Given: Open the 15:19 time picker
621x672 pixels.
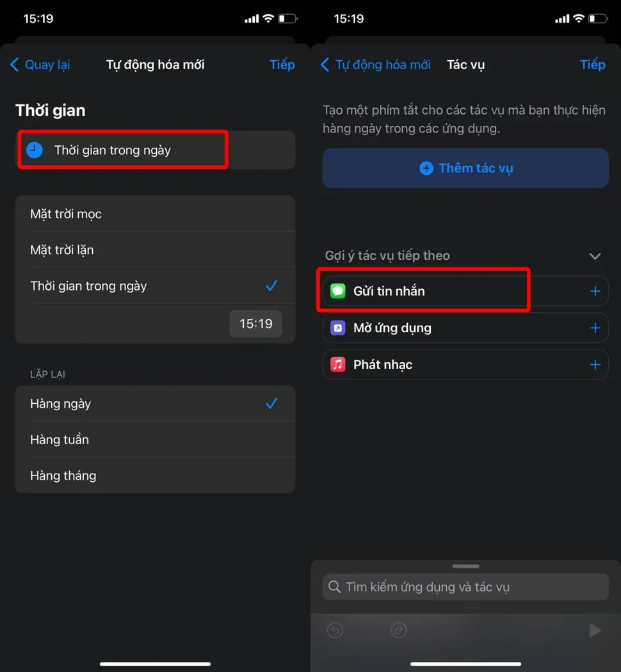Looking at the screenshot, I should tap(256, 324).
